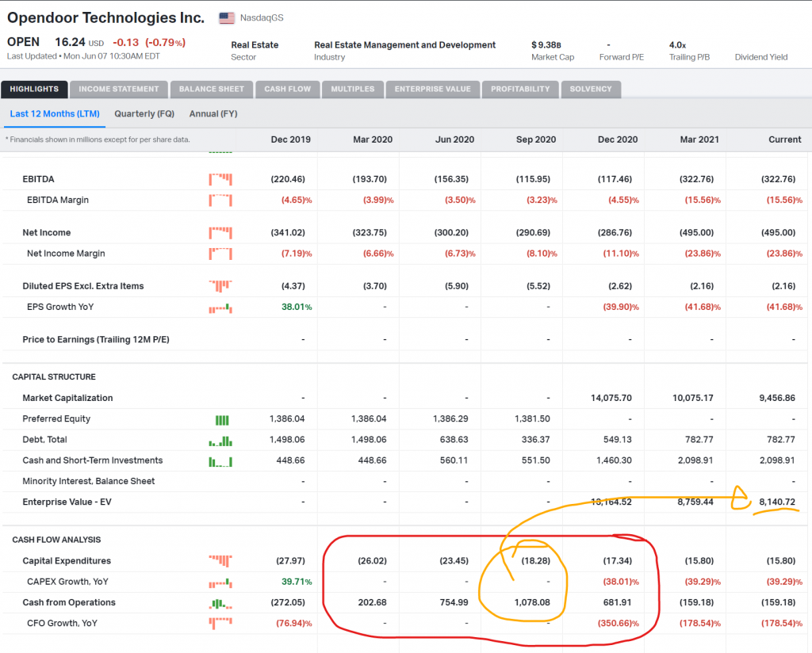
Task: Open the Debt, Total mini chart icon
Action: tap(220, 441)
